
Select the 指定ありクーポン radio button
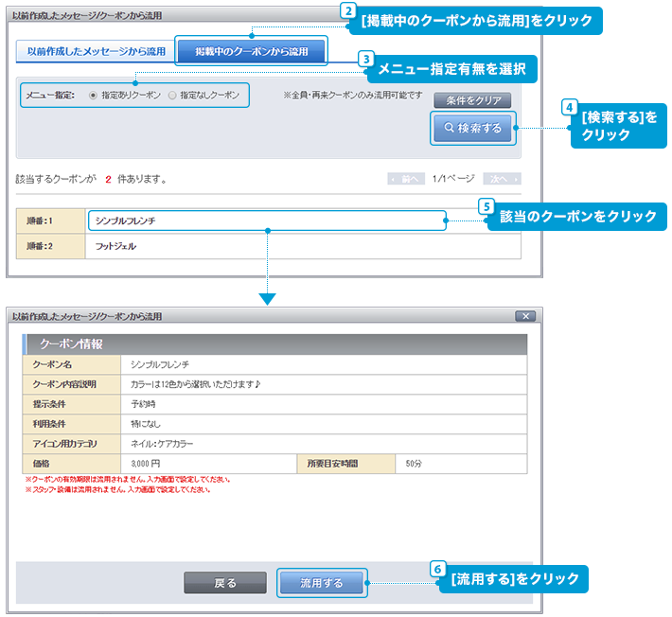click(x=93, y=96)
